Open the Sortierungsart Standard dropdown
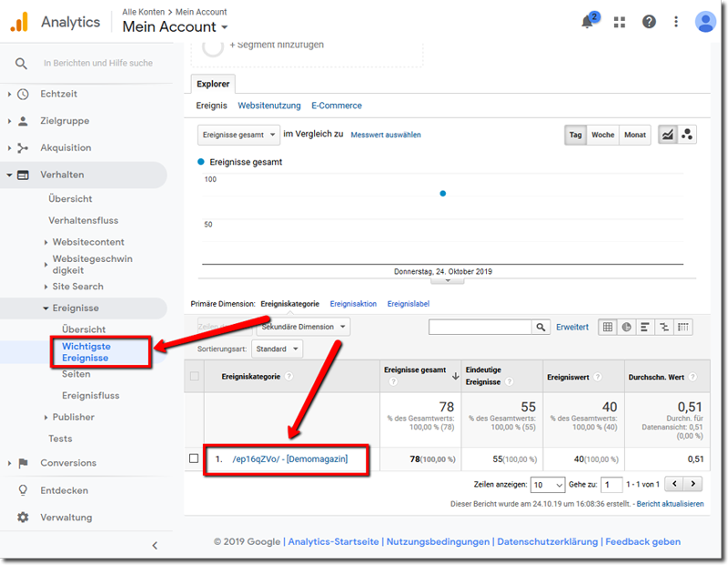Viewport: 728px width, 565px height. coord(277,349)
